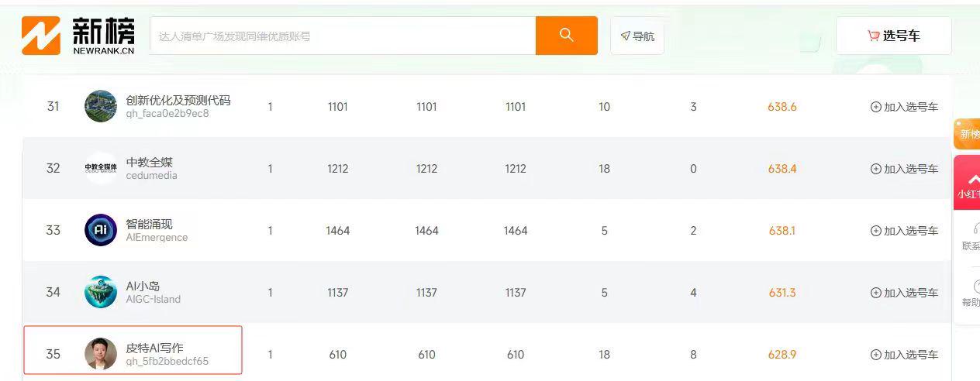Click rank number 34
The height and width of the screenshot is (381, 980).
(53, 293)
